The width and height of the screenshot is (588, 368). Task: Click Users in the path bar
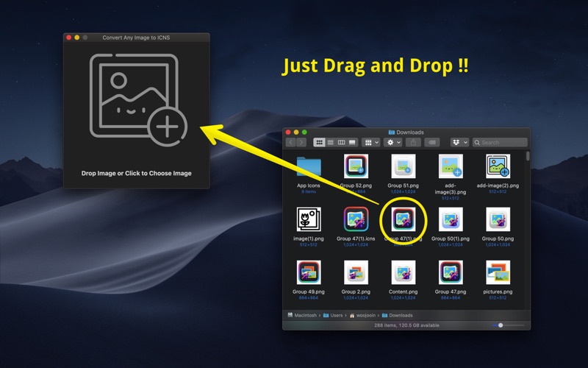(x=333, y=315)
